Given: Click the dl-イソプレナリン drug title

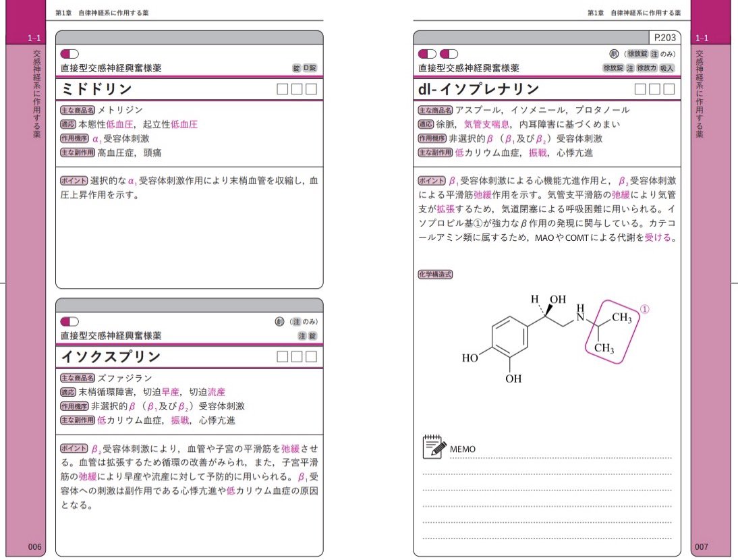Looking at the screenshot, I should [479, 89].
